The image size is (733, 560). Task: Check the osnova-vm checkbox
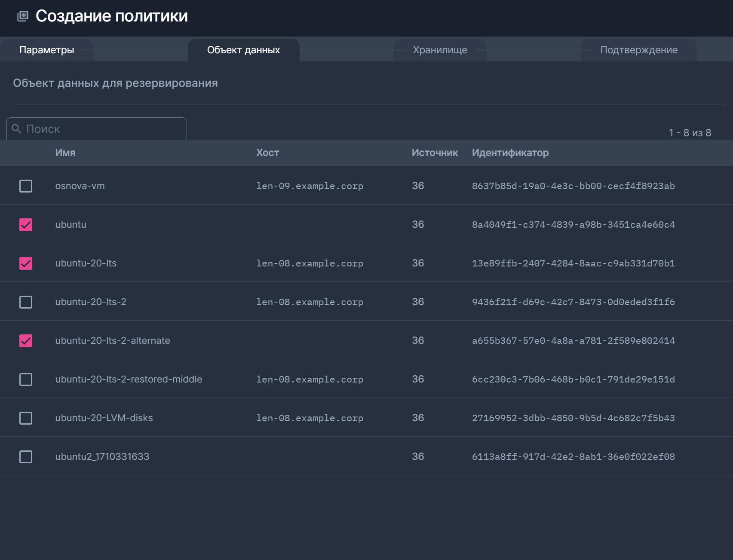click(x=26, y=186)
